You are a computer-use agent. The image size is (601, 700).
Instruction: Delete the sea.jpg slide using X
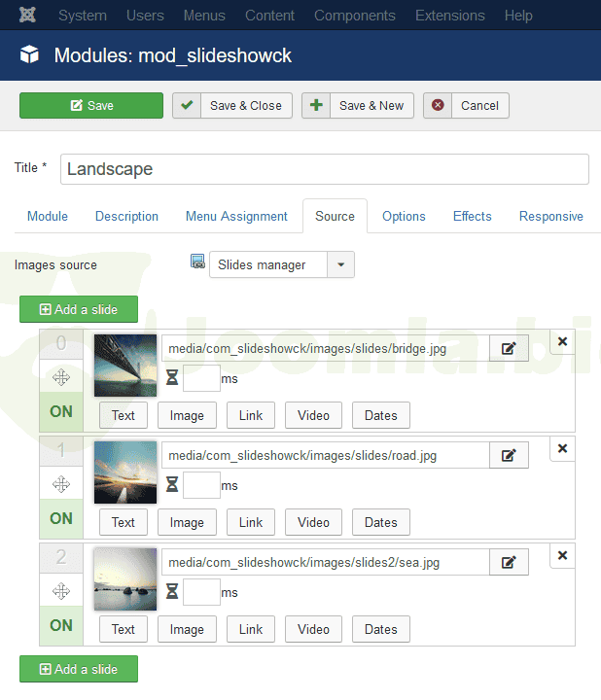click(x=562, y=555)
